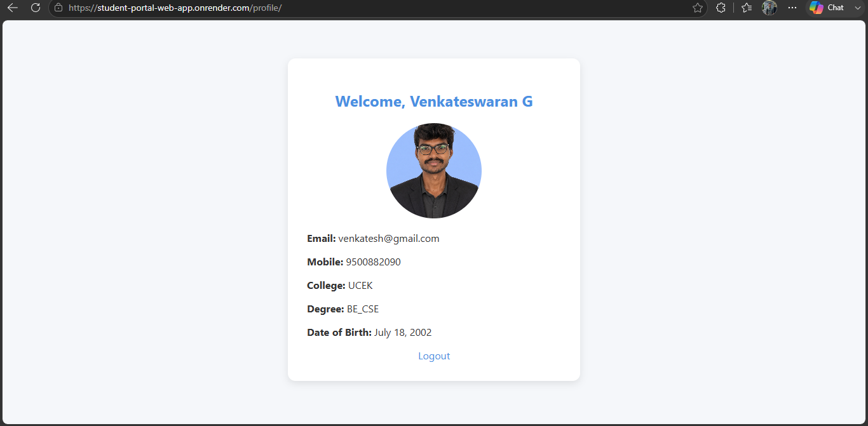Viewport: 868px width, 426px height.
Task: Bookmark the page with the star icon
Action: point(698,8)
